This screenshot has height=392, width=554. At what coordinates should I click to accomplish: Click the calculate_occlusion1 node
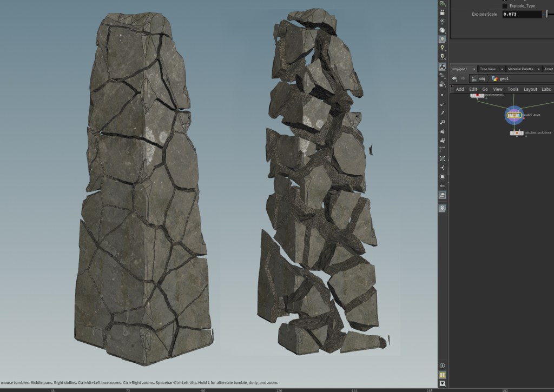517,132
